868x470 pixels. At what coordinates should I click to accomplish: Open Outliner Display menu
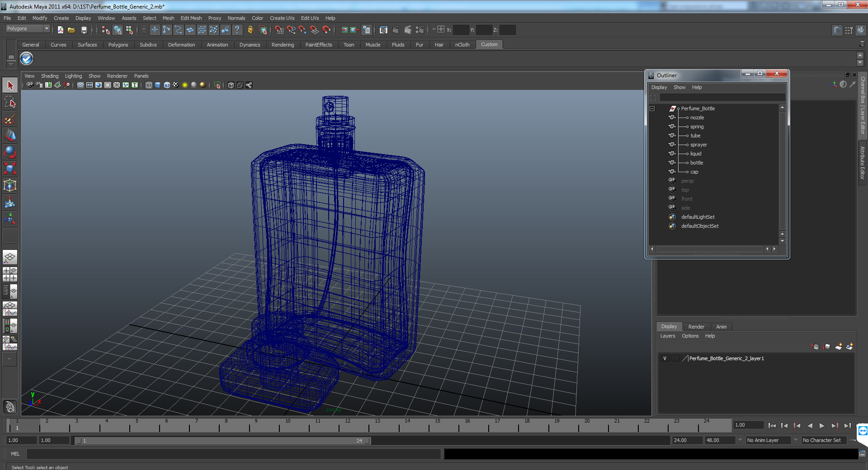click(x=659, y=87)
